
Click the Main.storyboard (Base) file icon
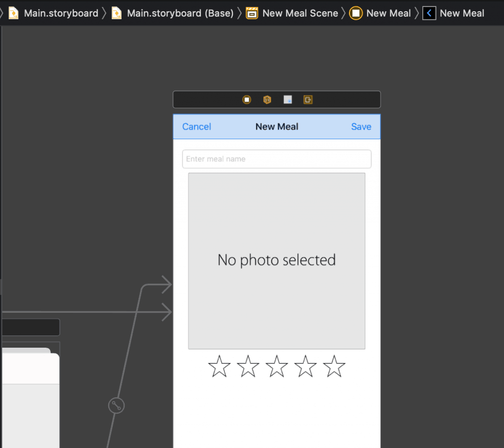tap(116, 13)
